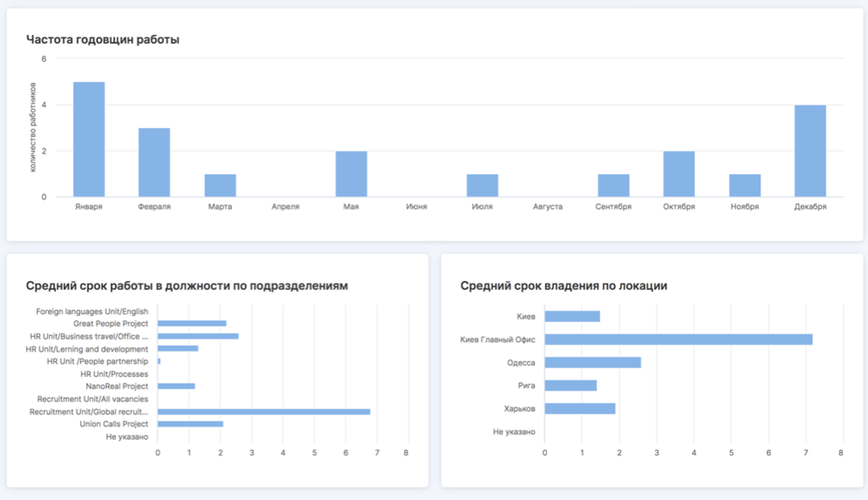Select the Харьков bar in location chart

(580, 408)
